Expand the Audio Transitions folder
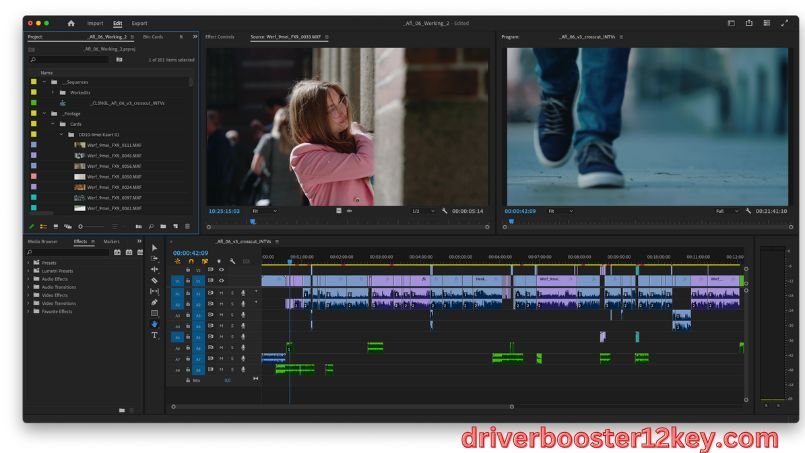 (28, 287)
